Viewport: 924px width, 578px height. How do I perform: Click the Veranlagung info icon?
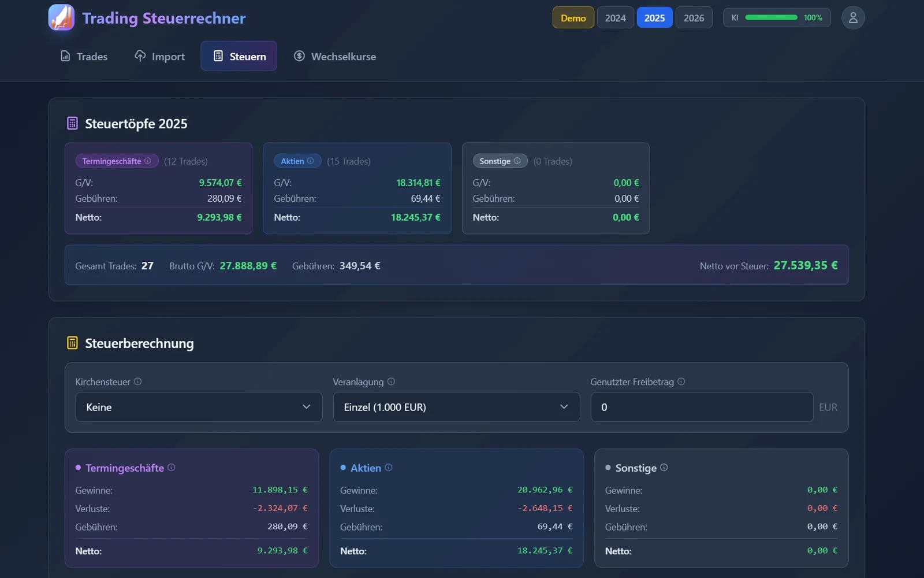[392, 381]
